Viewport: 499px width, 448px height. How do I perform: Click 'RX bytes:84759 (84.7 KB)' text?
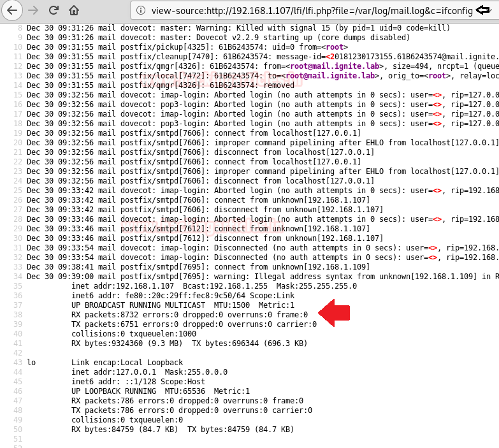coord(125,430)
